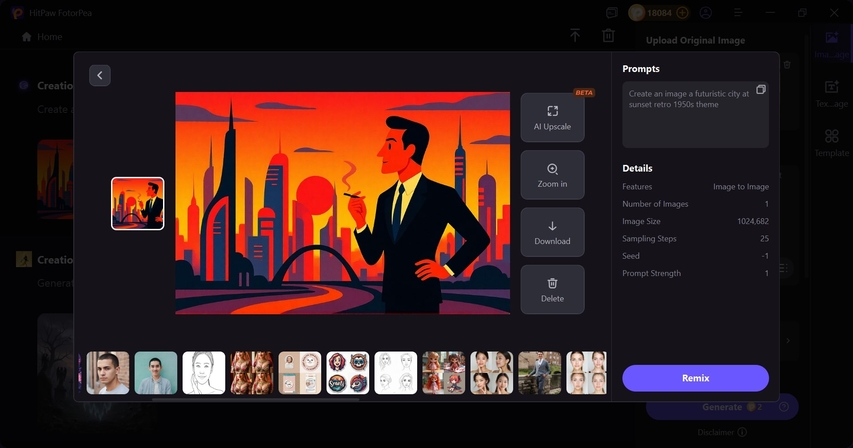Viewport: 853px width, 448px height.
Task: Click the trash icon in header
Action: (x=608, y=36)
